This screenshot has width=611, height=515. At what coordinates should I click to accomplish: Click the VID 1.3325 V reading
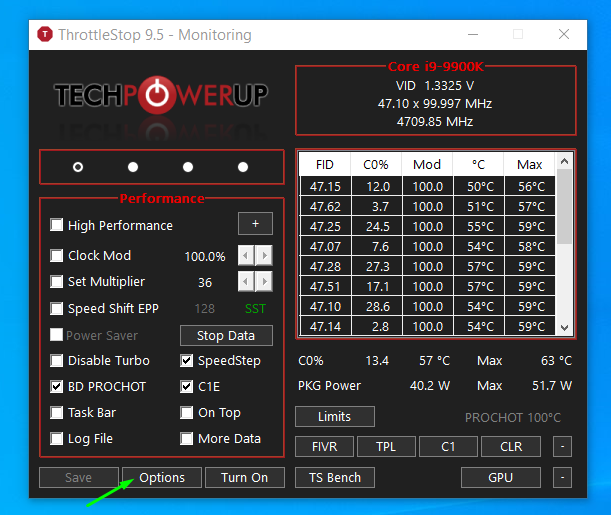435,86
